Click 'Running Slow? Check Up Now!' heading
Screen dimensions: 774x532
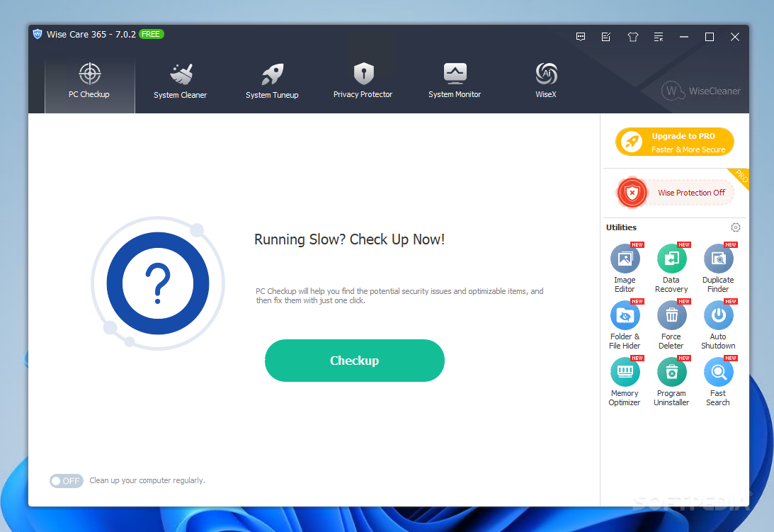(350, 239)
